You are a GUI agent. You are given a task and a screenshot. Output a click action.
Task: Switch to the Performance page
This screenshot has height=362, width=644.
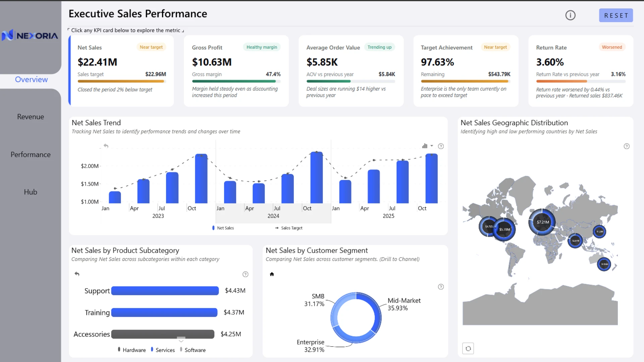click(x=31, y=155)
